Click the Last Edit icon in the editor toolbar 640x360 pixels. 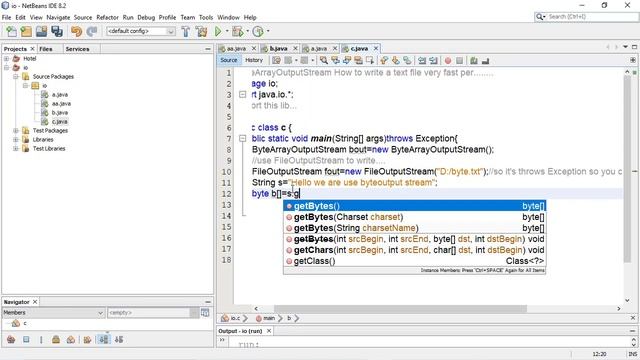[276, 60]
